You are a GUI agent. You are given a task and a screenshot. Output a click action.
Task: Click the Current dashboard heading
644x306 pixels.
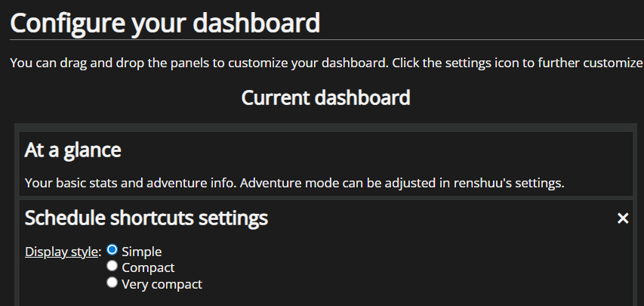click(325, 97)
